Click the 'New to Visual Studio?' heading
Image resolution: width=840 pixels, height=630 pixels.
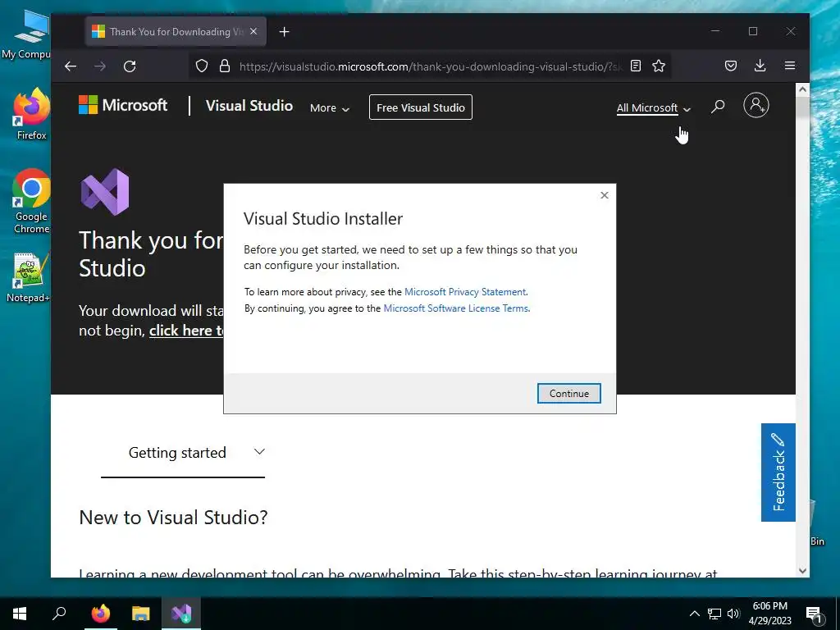click(x=173, y=518)
